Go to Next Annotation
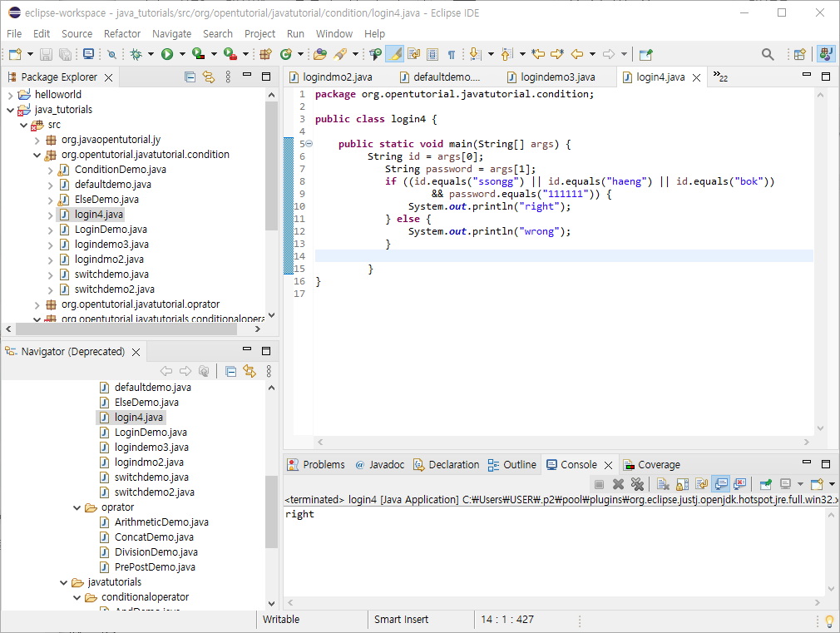 click(475, 54)
